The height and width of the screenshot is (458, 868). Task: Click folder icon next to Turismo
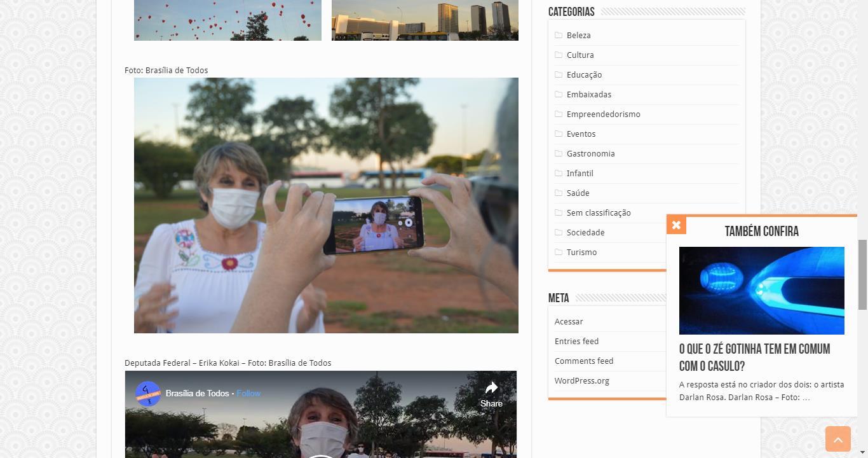click(x=559, y=252)
